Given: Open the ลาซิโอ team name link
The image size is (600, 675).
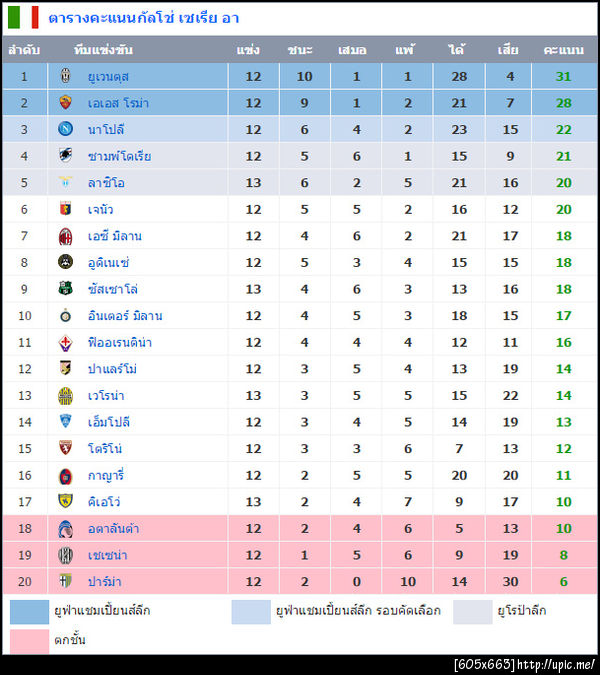Looking at the screenshot, I should click(106, 183).
